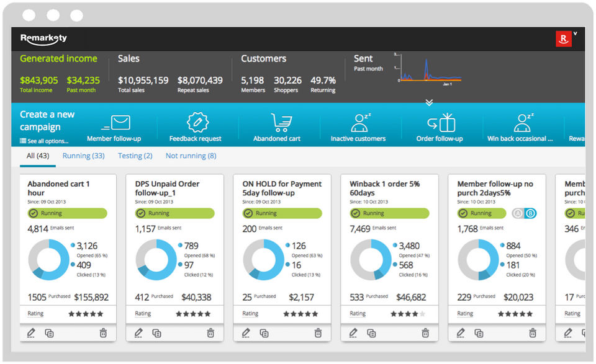
Task: Delete the DPS Unpaid Order follow-up_1 campaign
Action: [210, 333]
